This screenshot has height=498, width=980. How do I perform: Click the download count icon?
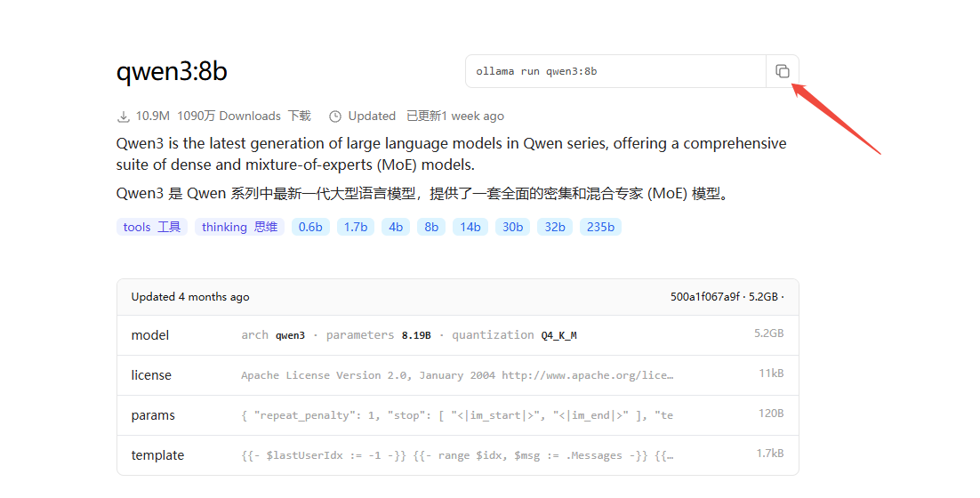124,116
